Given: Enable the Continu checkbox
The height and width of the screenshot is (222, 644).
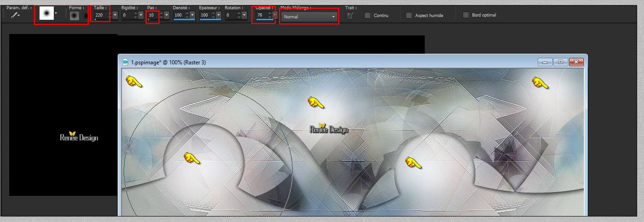Looking at the screenshot, I should pos(367,15).
